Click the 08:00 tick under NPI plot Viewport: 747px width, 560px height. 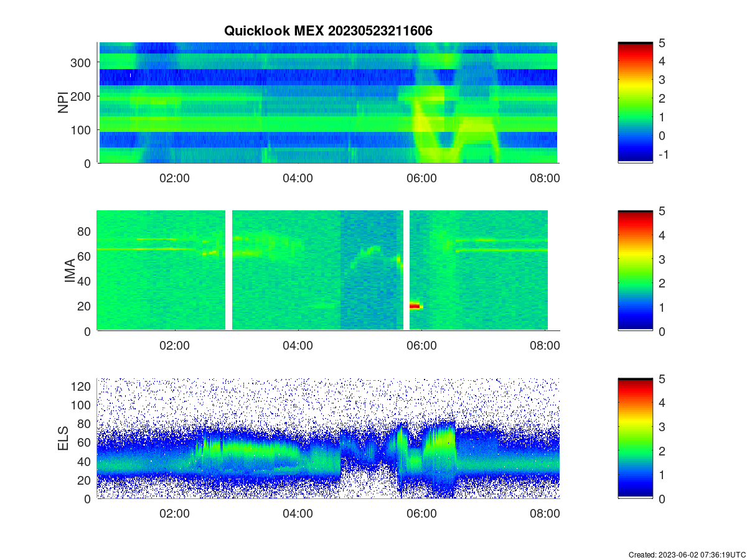[545, 179]
